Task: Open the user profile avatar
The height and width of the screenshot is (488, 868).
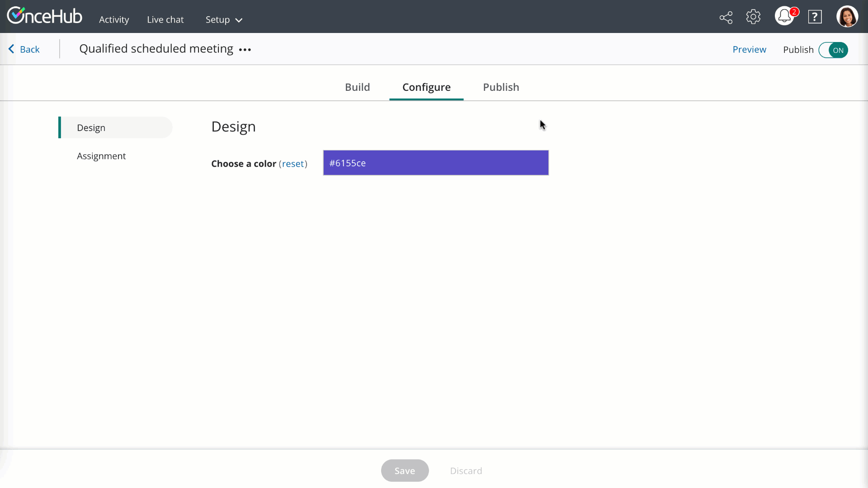Action: pyautogui.click(x=847, y=17)
